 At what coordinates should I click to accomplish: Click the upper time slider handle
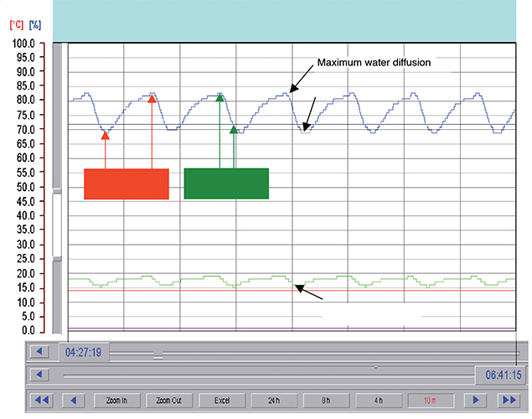tap(158, 354)
